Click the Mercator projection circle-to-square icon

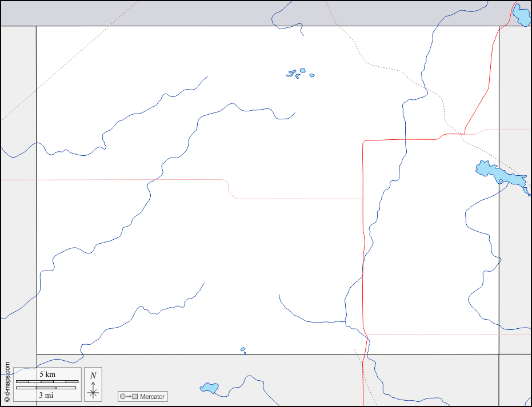(129, 396)
